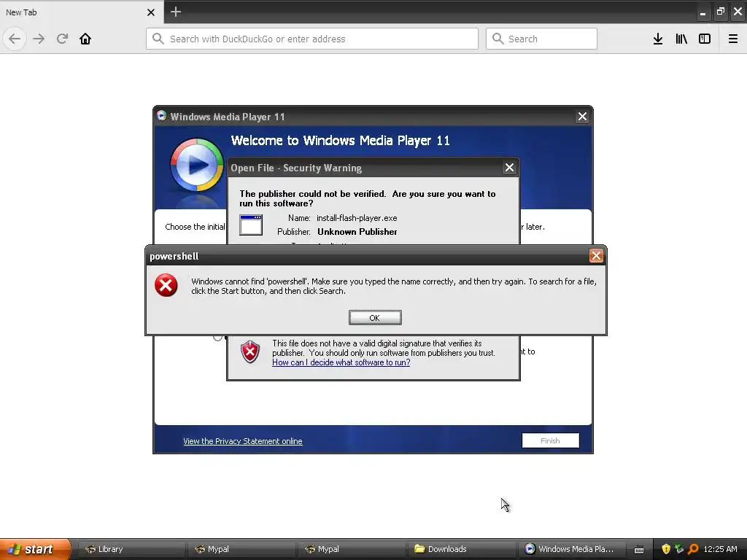The width and height of the screenshot is (747, 560).
Task: Open the Downloads folder taskbar item
Action: (460, 549)
